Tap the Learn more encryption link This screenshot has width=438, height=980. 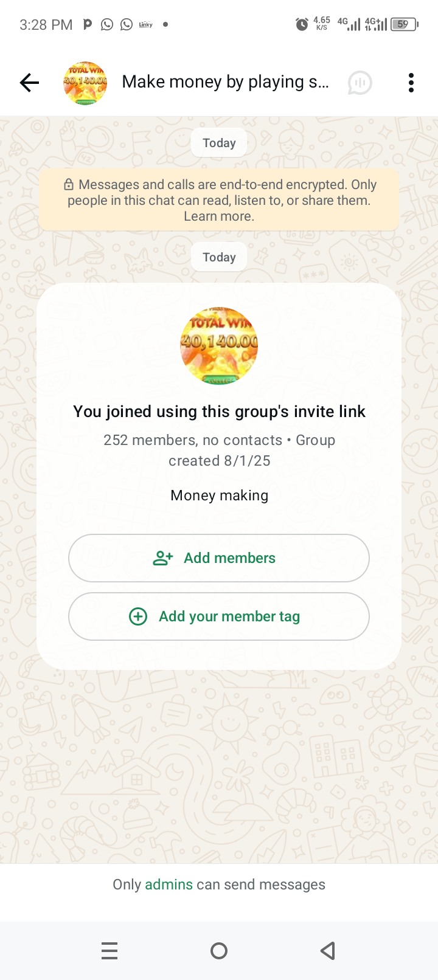coord(219,216)
